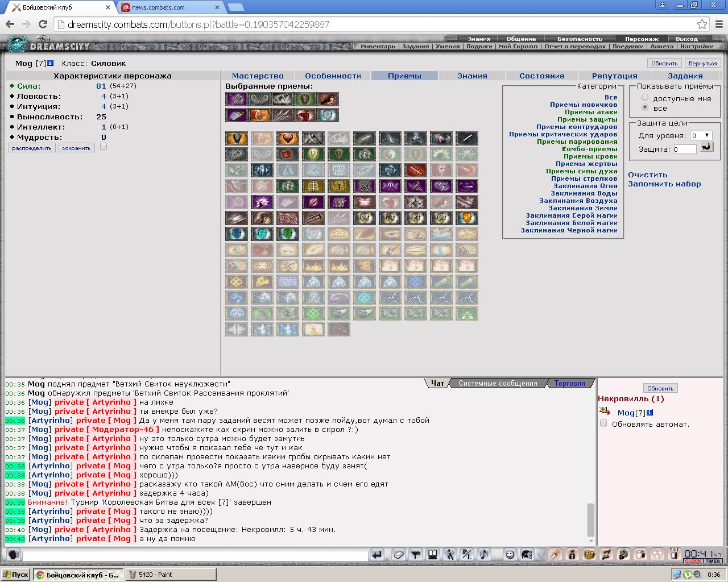Open the Настройки menu item
Screen dimensions: 728x582
(697, 47)
